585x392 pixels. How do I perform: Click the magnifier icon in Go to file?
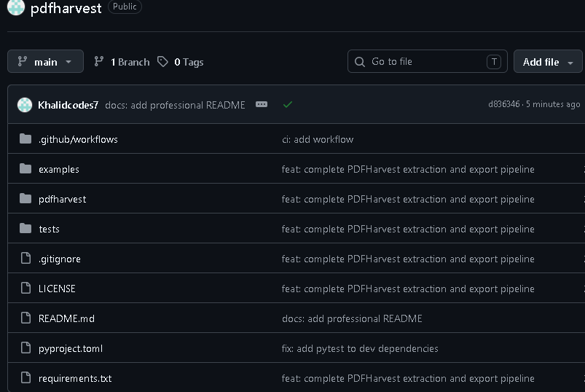[360, 62]
